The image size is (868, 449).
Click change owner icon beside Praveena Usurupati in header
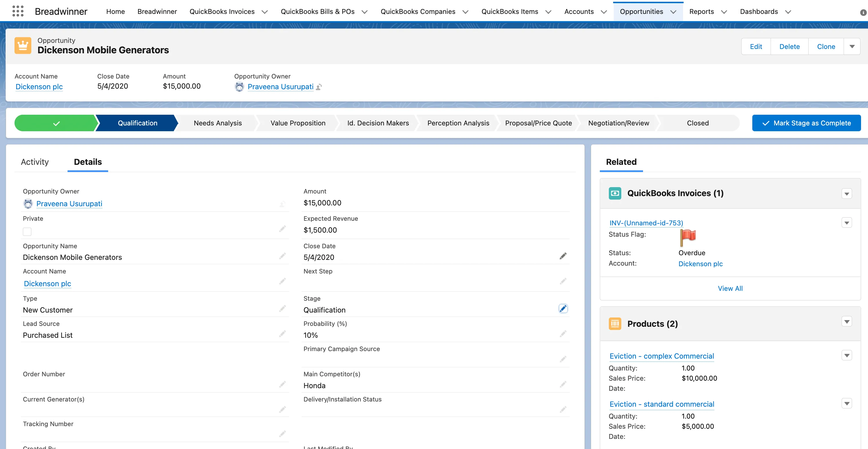319,87
